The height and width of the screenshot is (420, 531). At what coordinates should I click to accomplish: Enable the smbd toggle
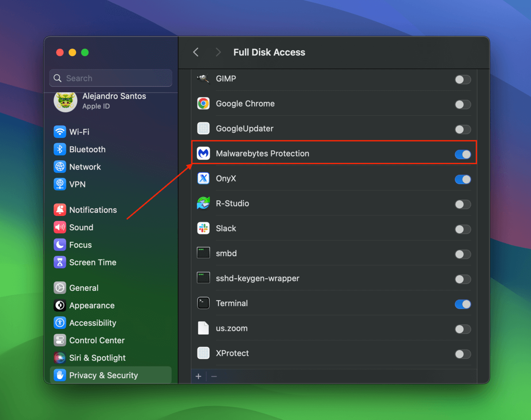[x=463, y=254]
